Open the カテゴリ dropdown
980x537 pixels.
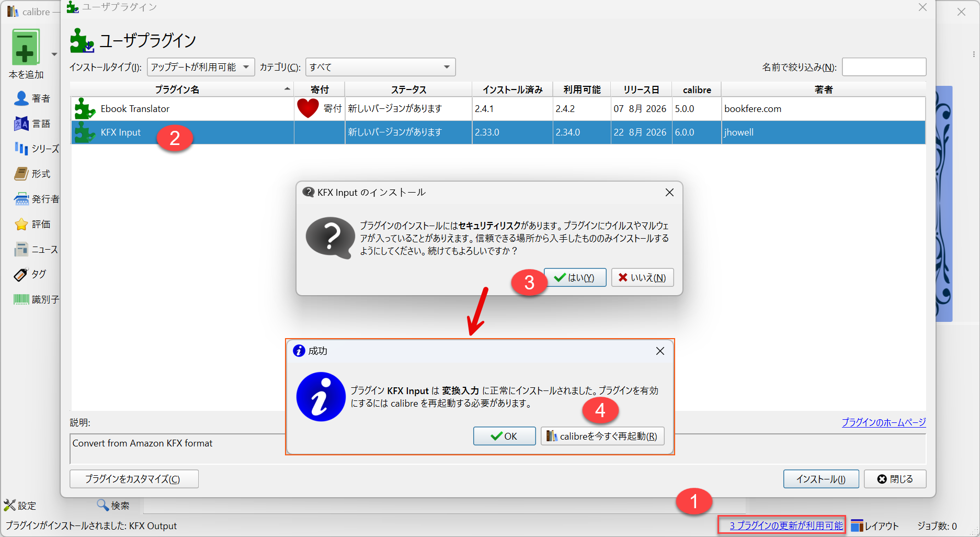click(380, 67)
